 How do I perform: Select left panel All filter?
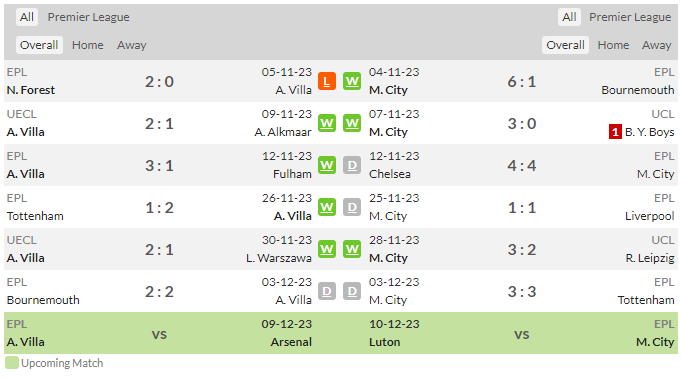tap(26, 17)
